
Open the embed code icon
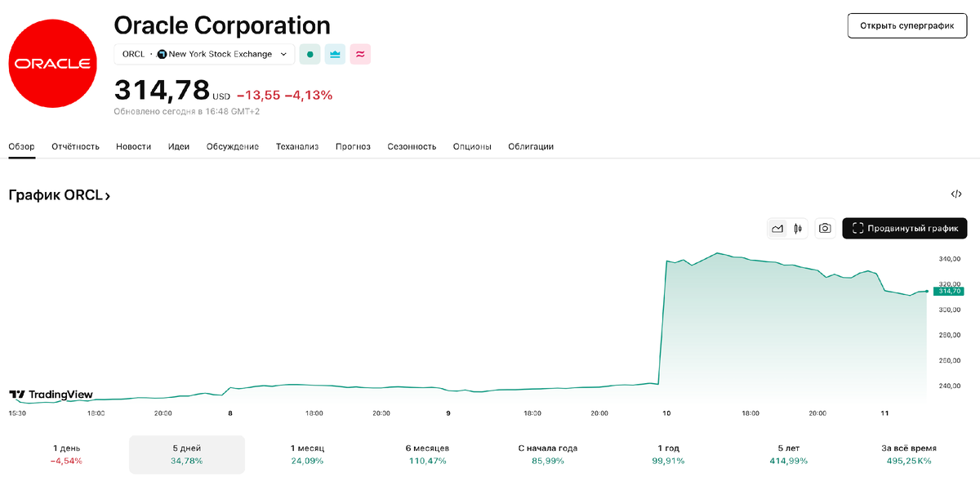coord(956,194)
